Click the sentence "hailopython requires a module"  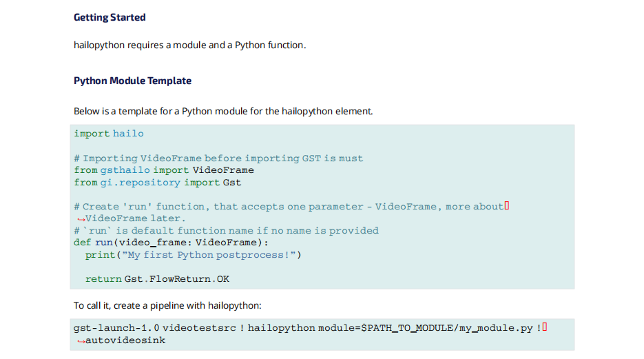tap(189, 45)
